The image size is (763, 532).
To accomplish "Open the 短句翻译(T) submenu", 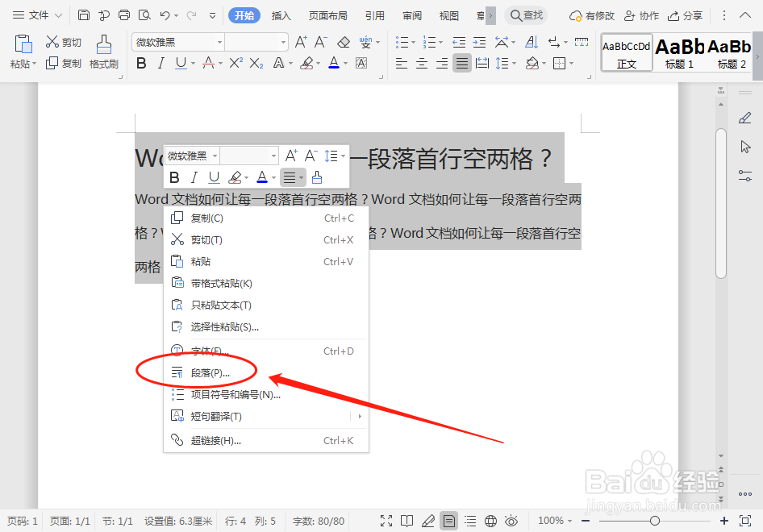I will pos(265,416).
